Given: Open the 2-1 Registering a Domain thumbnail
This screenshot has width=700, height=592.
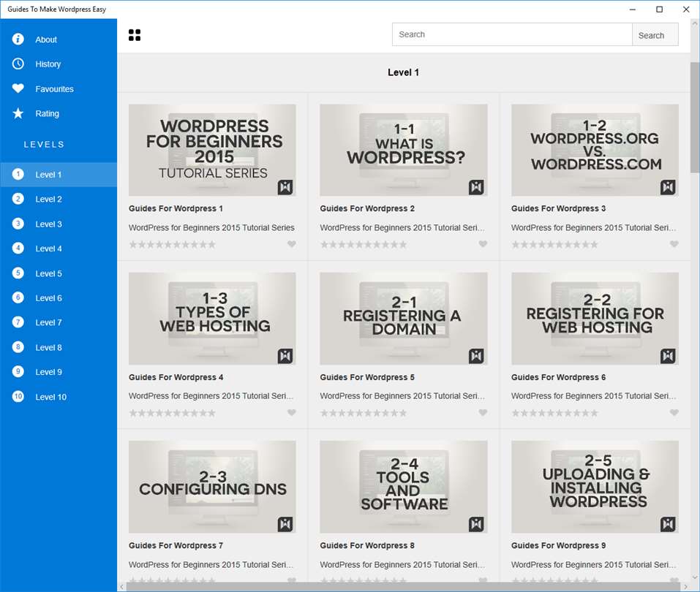Looking at the screenshot, I should click(404, 319).
